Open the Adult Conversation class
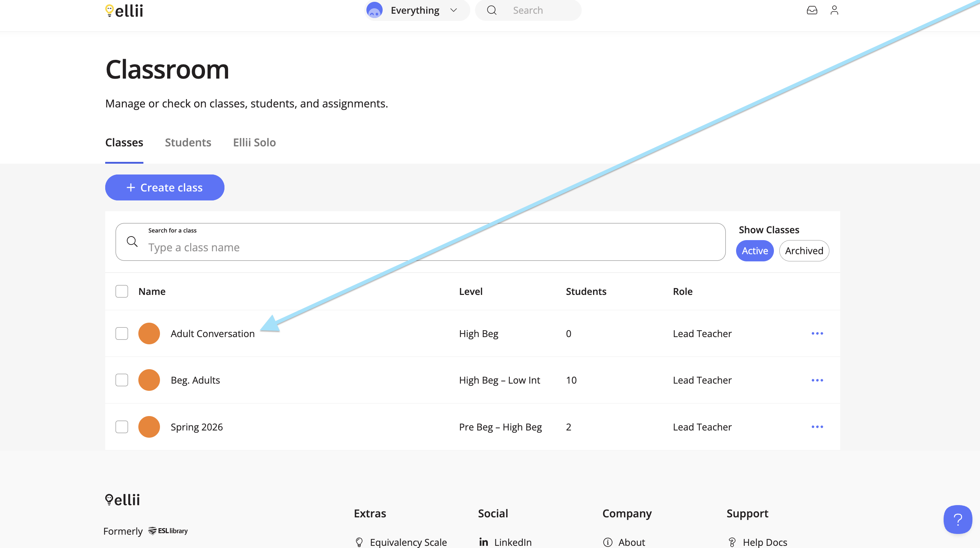Screen dimensions: 980x548 tap(213, 334)
